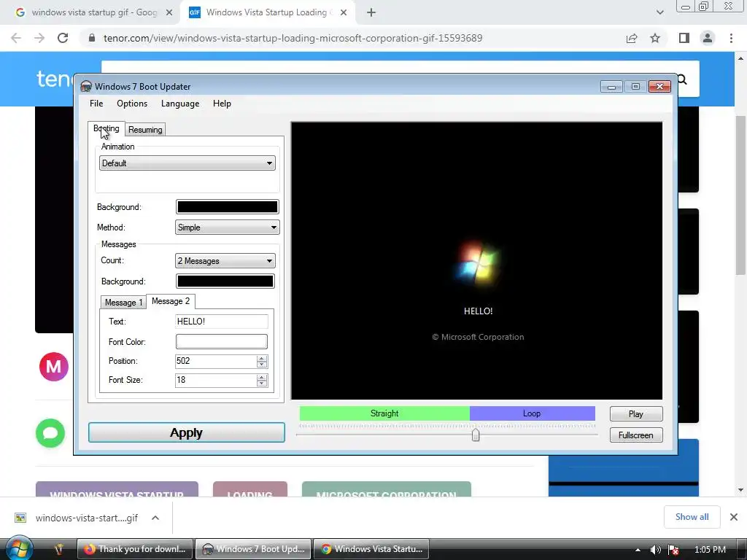Click the green Straight segment

(384, 413)
